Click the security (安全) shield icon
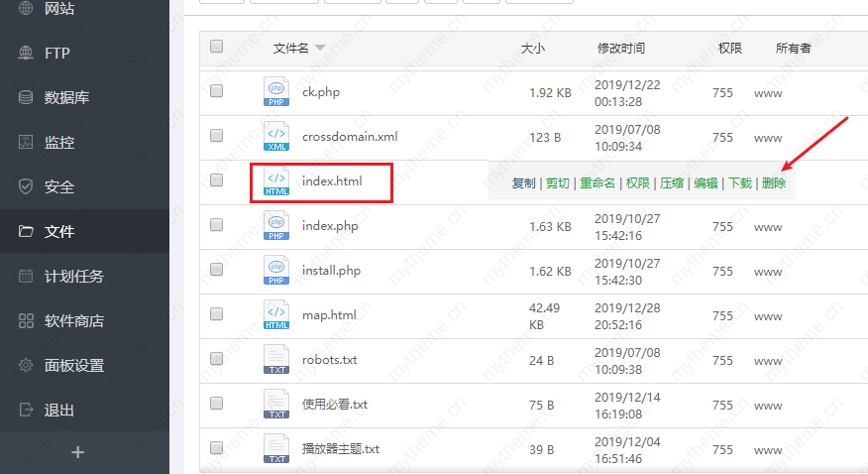868x474 pixels. tap(26, 187)
